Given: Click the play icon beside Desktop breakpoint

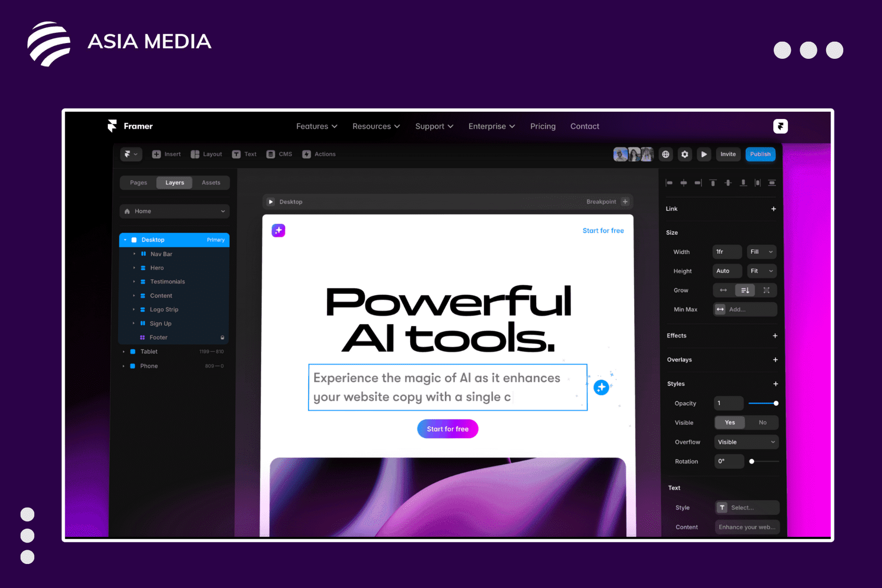Looking at the screenshot, I should 271,202.
